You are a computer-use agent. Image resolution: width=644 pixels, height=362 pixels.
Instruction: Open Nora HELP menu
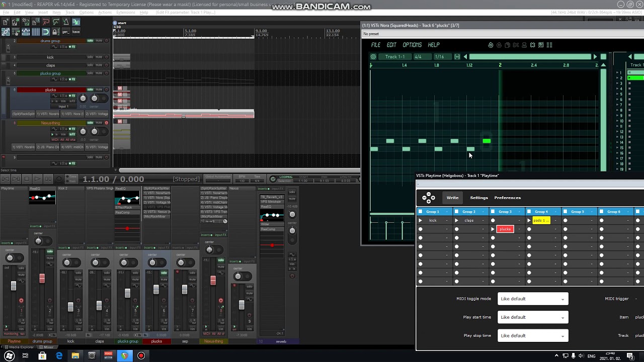pos(434,45)
